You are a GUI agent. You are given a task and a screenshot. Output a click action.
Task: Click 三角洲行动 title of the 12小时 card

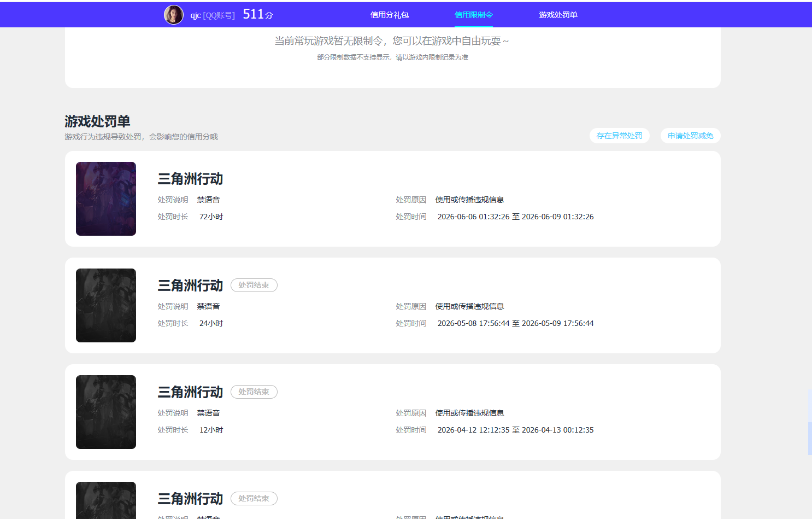(x=190, y=392)
